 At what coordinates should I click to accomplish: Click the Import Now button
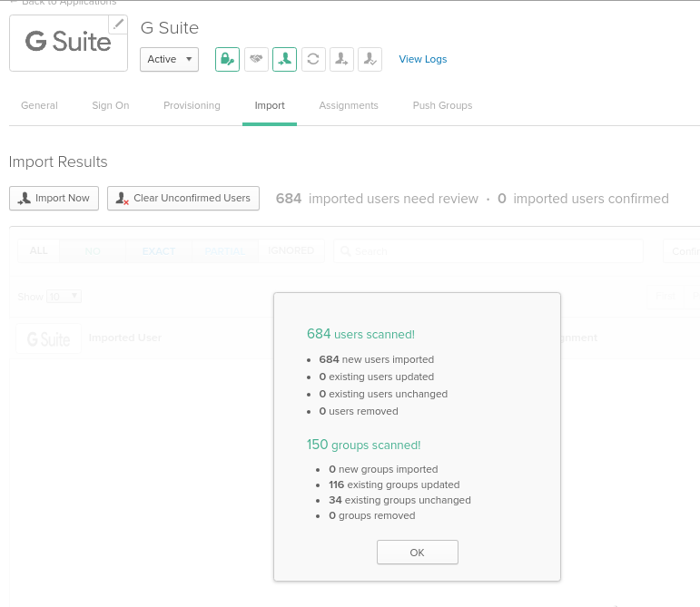pyautogui.click(x=54, y=198)
